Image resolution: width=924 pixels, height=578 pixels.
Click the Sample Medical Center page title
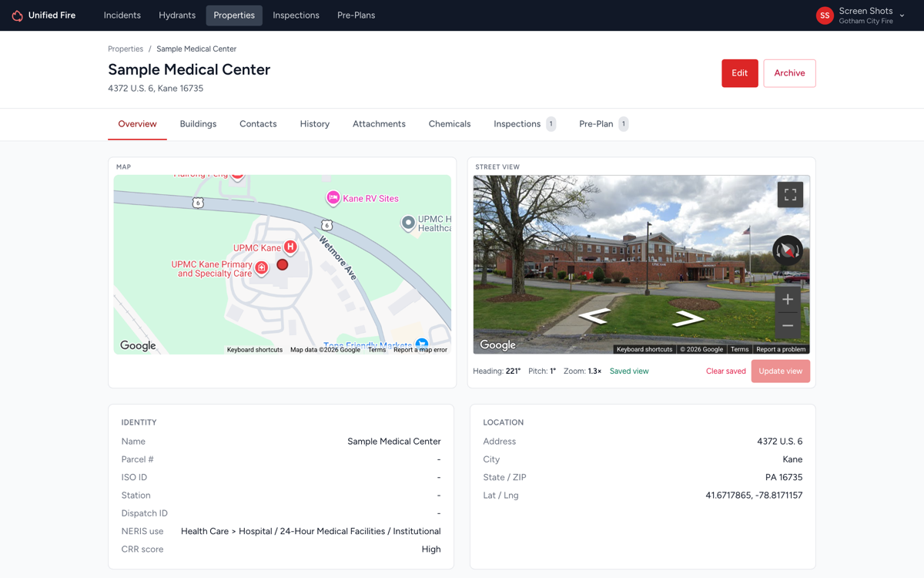[x=189, y=69]
